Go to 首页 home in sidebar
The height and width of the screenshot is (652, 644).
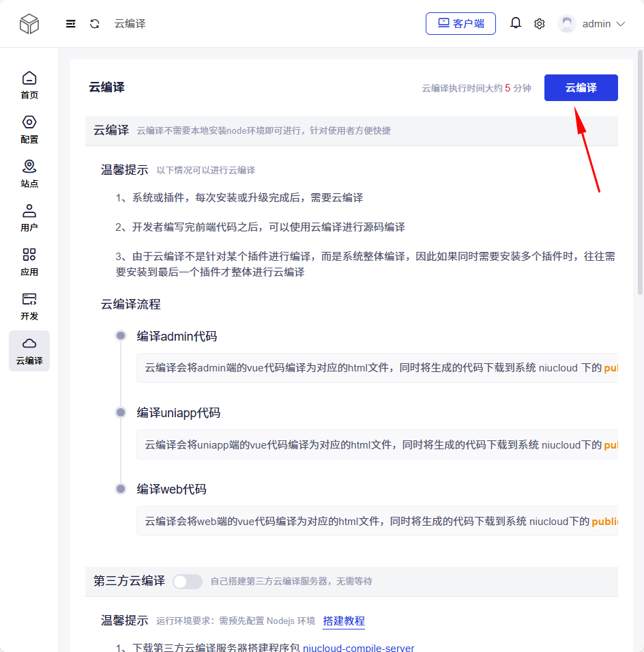click(29, 85)
